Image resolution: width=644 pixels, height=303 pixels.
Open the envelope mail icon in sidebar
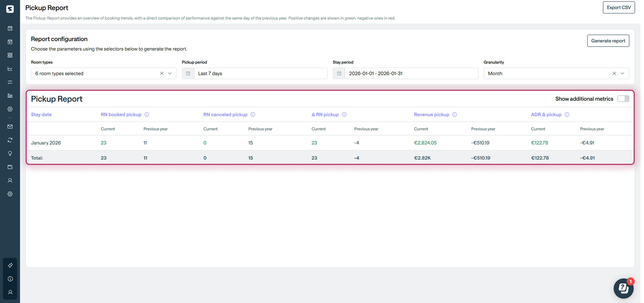click(10, 127)
